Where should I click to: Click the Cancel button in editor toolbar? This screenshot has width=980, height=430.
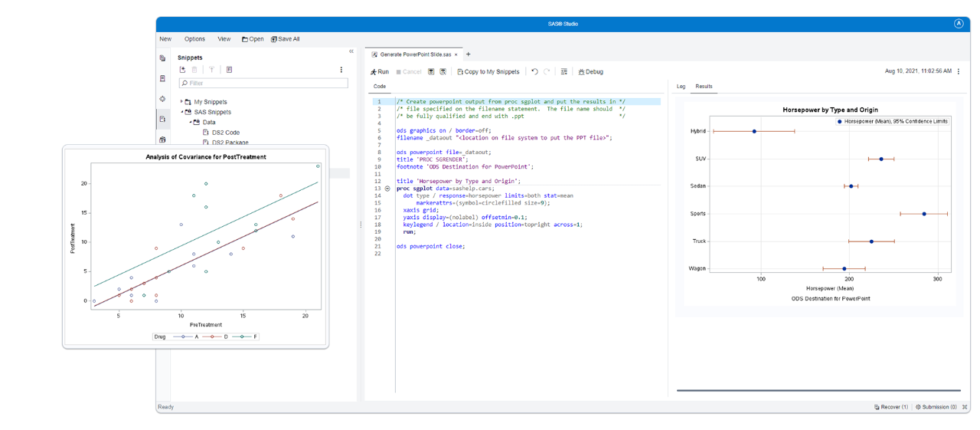pos(409,72)
